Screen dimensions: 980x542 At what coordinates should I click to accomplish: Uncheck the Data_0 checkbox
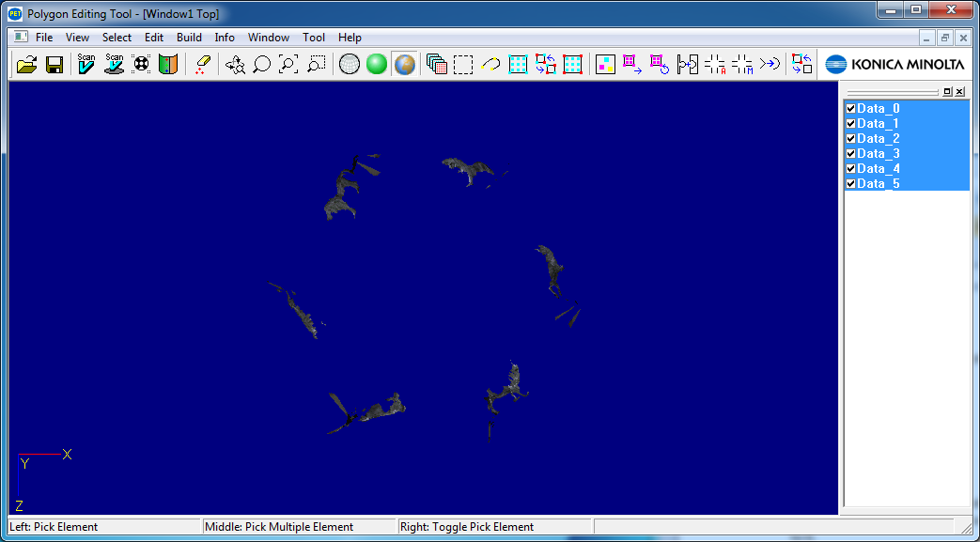click(x=850, y=108)
